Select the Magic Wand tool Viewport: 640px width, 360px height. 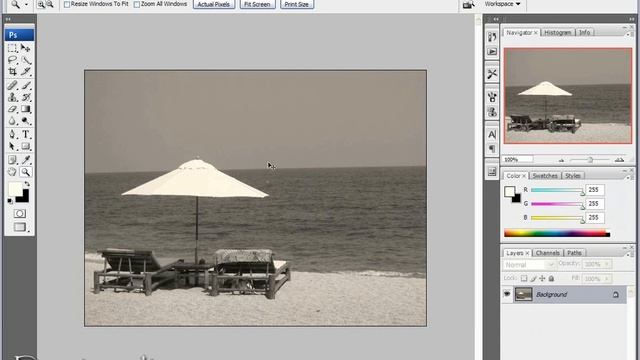26,60
